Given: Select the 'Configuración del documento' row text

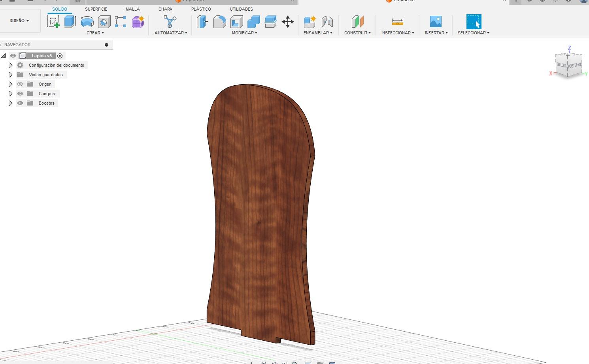Looking at the screenshot, I should [57, 65].
